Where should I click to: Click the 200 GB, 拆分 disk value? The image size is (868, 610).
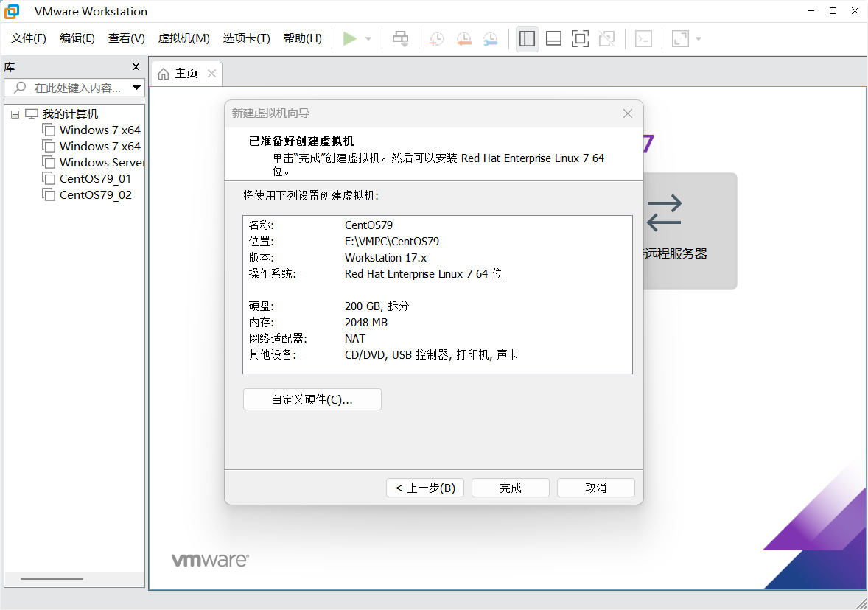click(x=377, y=306)
